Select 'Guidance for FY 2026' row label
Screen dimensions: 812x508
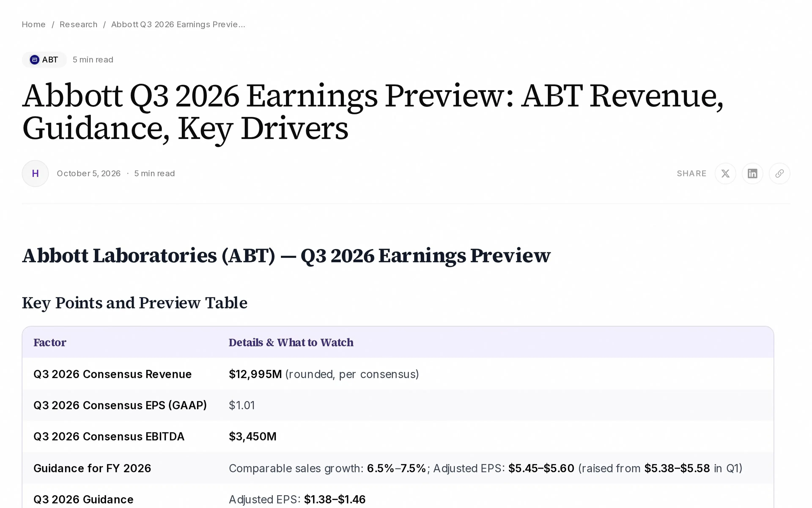click(92, 468)
